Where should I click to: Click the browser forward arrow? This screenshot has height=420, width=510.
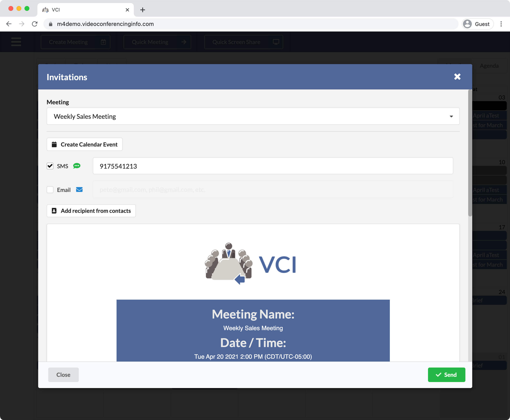[22, 24]
